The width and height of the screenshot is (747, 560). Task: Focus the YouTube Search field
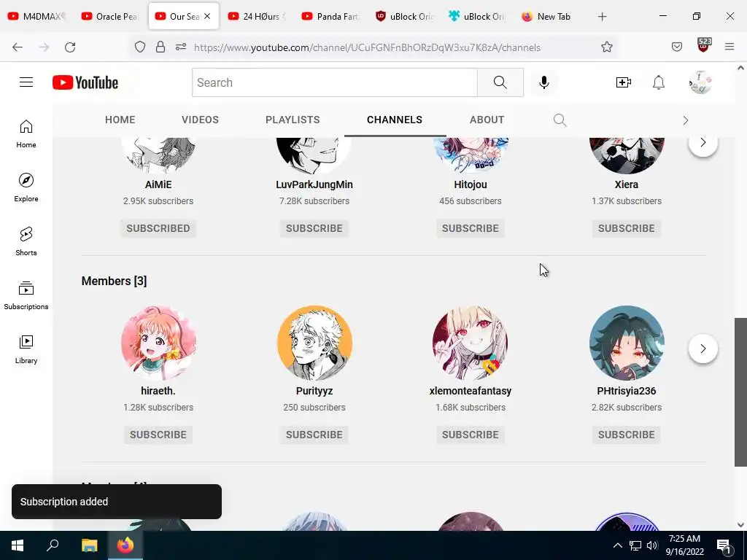point(334,82)
